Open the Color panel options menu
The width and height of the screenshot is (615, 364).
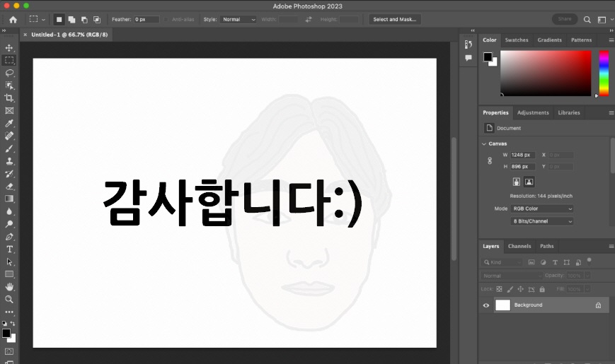(611, 40)
